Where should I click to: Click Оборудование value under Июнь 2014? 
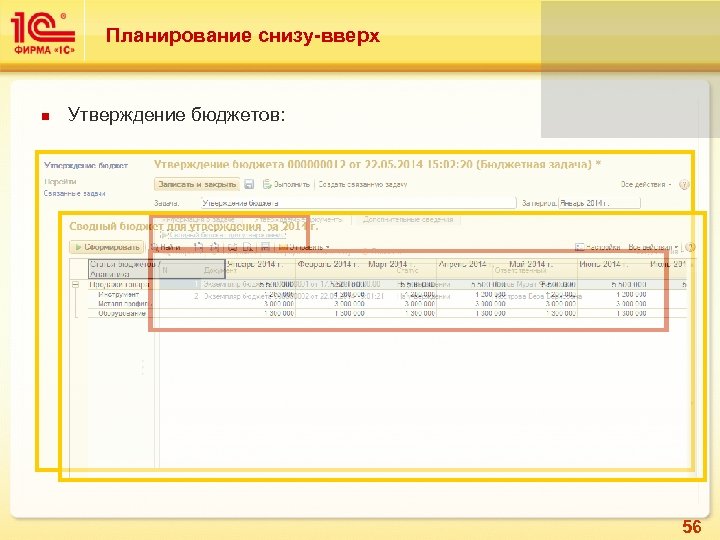[x=631, y=313]
